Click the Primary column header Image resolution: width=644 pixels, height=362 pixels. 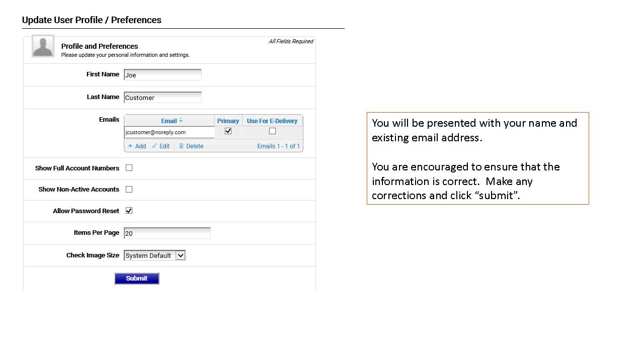click(228, 121)
